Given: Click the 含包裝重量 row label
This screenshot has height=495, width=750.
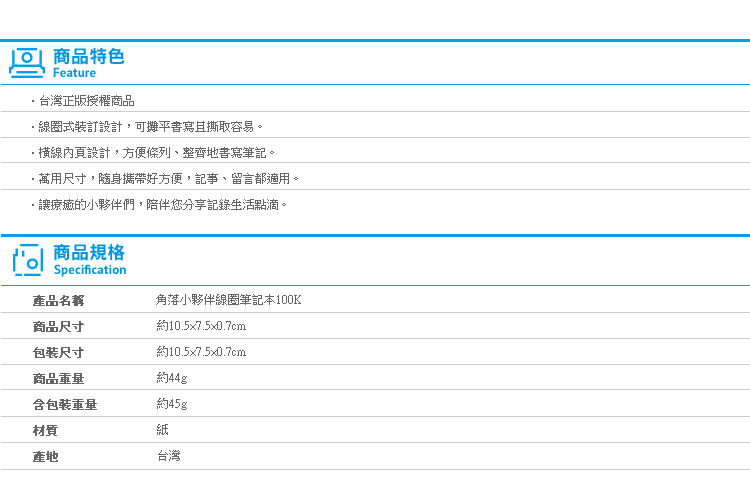Looking at the screenshot, I should [65, 405].
